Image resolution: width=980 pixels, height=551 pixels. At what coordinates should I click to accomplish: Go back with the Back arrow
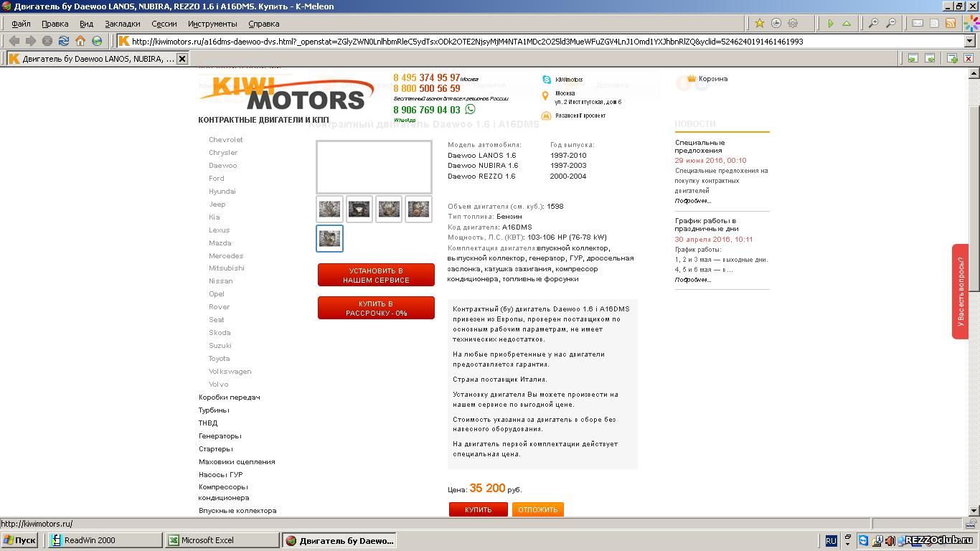click(14, 42)
